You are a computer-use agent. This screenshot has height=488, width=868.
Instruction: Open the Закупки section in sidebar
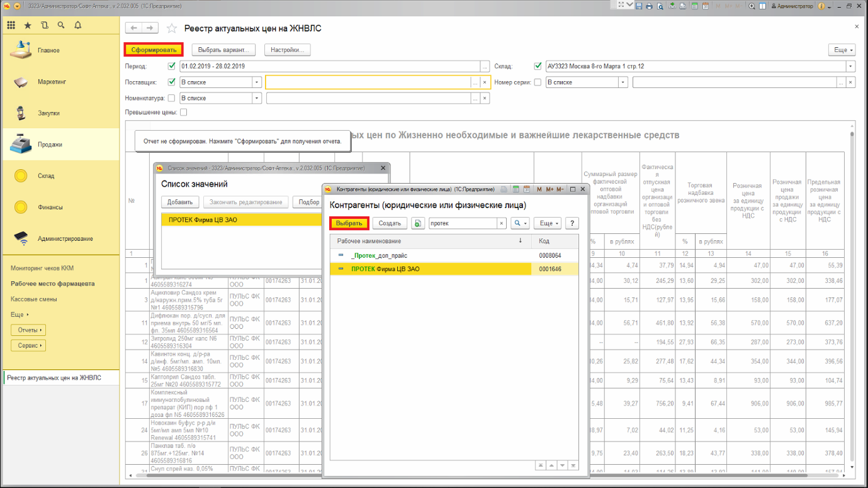click(48, 113)
